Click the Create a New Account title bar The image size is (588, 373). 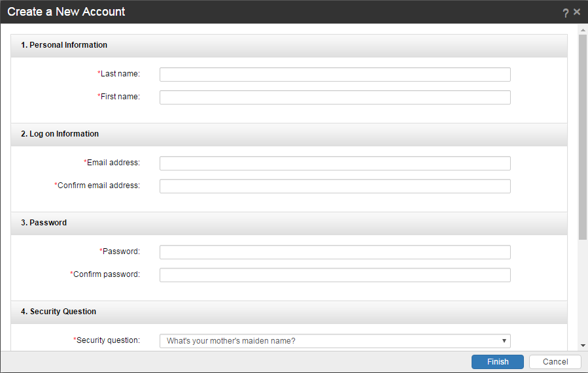tap(262, 12)
